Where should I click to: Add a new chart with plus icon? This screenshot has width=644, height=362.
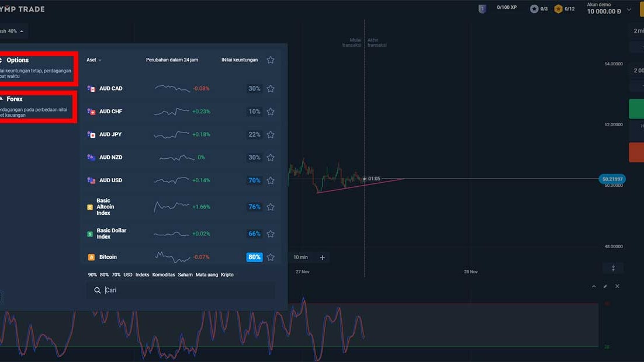[x=323, y=257]
